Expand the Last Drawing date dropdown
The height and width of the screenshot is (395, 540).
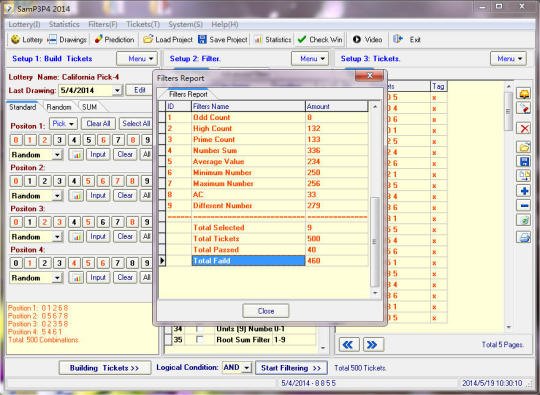(x=117, y=91)
